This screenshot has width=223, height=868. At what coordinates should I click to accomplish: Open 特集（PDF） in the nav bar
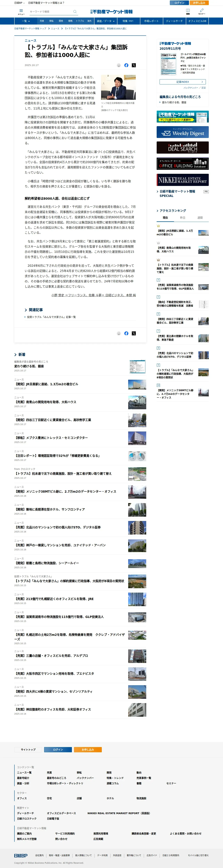pos(128,21)
